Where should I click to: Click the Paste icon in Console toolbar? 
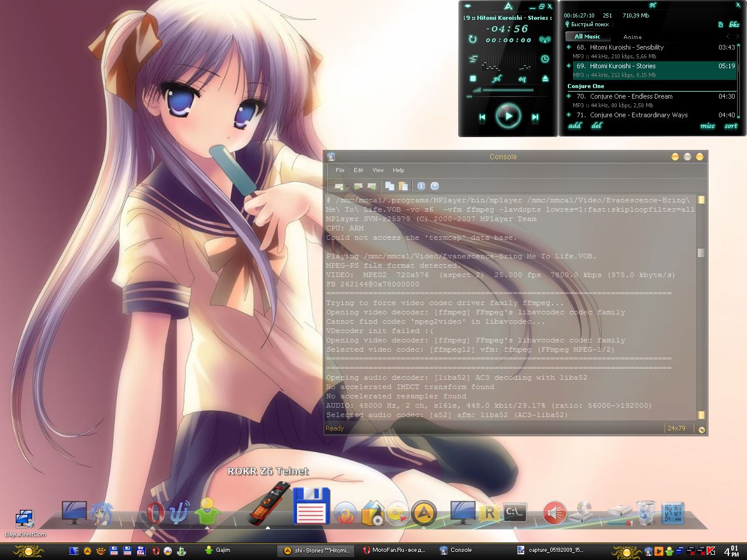(x=403, y=186)
